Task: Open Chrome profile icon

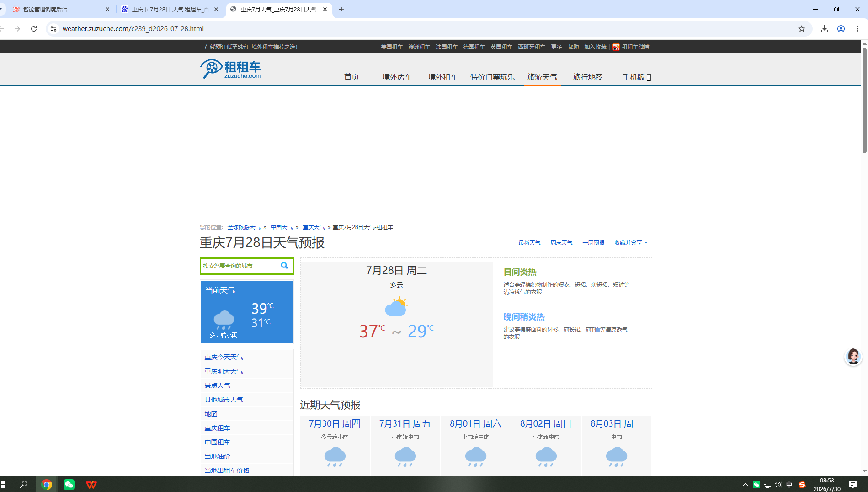Action: tap(841, 29)
